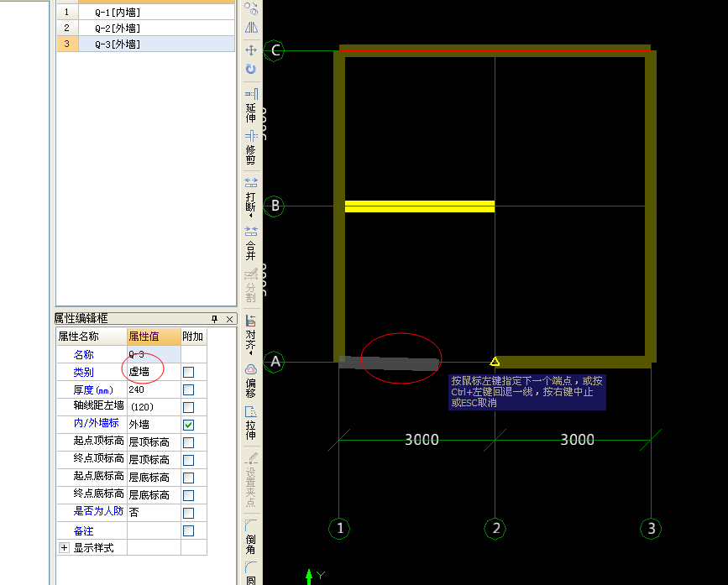Pin the 属性编辑框 panel
This screenshot has height=585, width=728.
tap(214, 319)
